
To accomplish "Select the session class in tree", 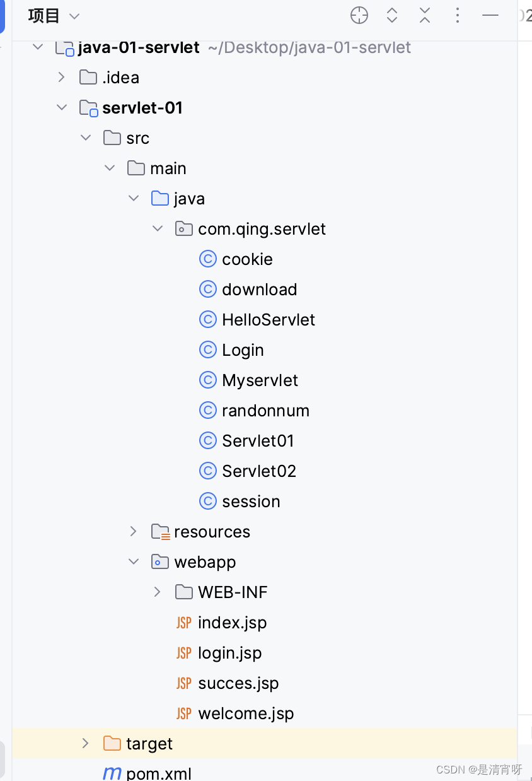I will (251, 501).
